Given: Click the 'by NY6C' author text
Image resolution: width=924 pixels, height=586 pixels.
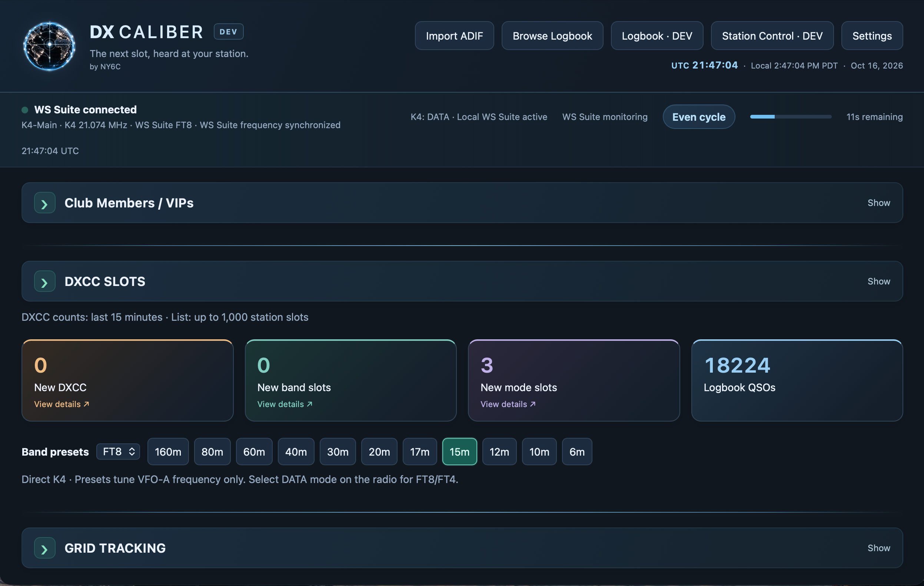Looking at the screenshot, I should coord(105,67).
